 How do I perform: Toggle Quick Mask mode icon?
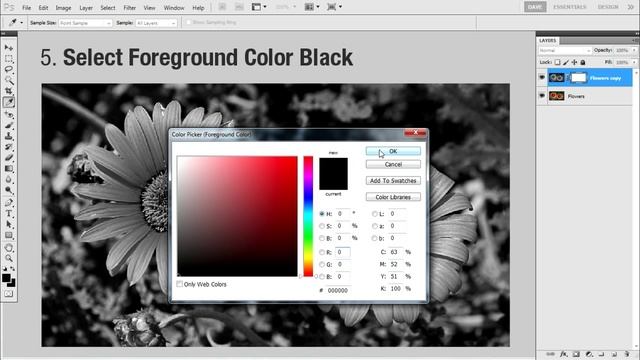coord(9,294)
